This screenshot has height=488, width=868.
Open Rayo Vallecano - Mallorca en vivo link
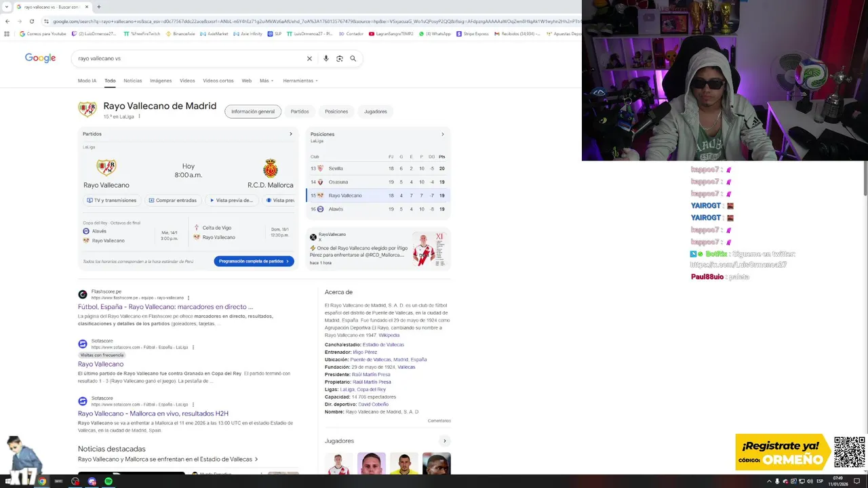(x=153, y=413)
